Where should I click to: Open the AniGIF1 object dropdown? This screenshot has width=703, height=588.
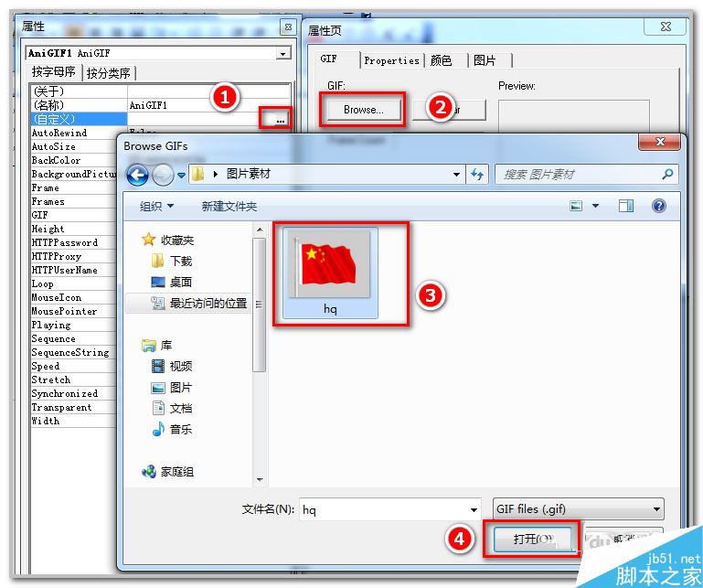282,53
